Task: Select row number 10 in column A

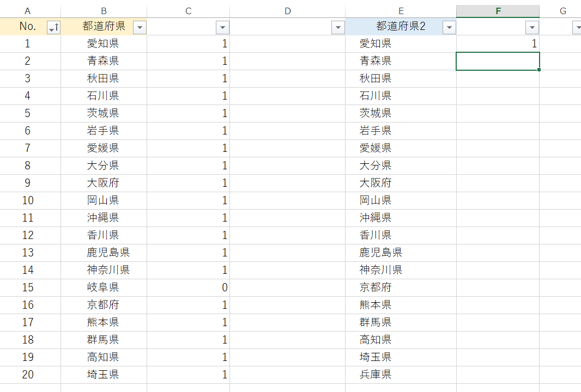Action: (x=31, y=200)
